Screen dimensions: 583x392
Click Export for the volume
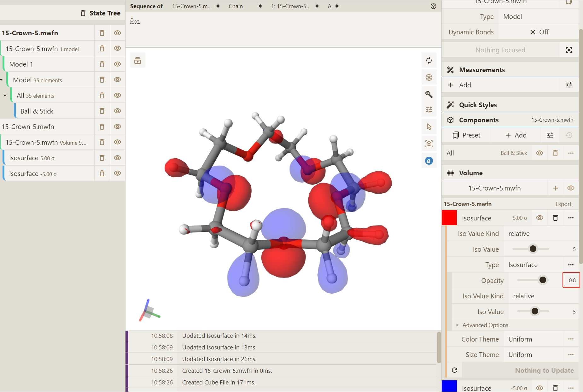coord(563,204)
